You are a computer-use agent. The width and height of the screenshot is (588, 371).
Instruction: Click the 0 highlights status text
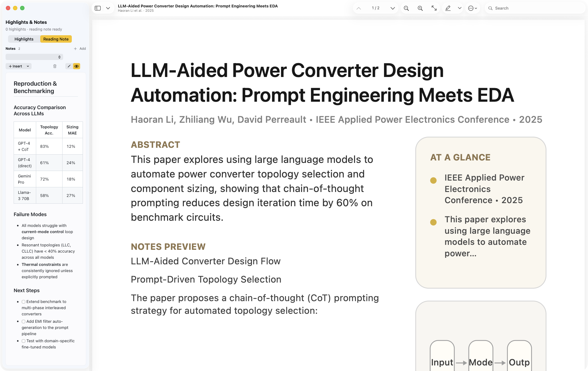(34, 29)
